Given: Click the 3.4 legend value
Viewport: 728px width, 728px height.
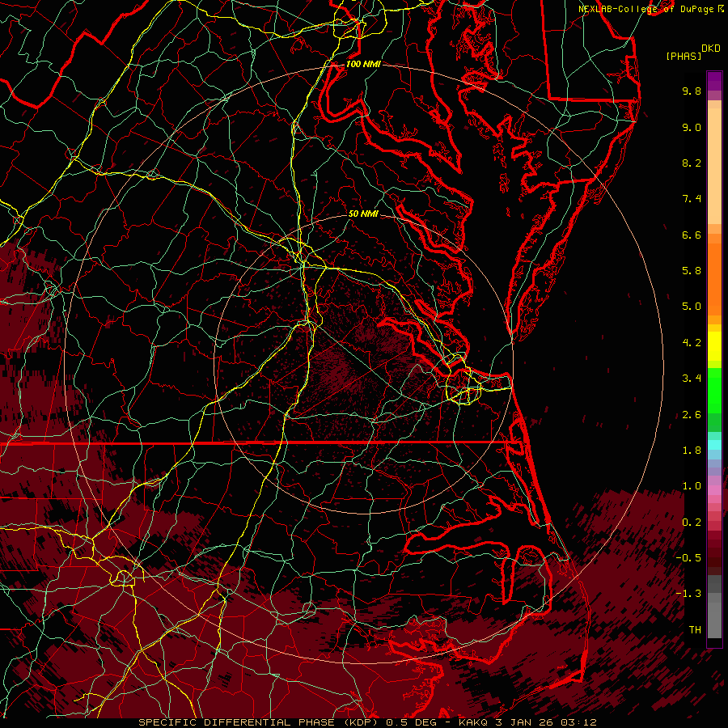Looking at the screenshot, I should [692, 379].
